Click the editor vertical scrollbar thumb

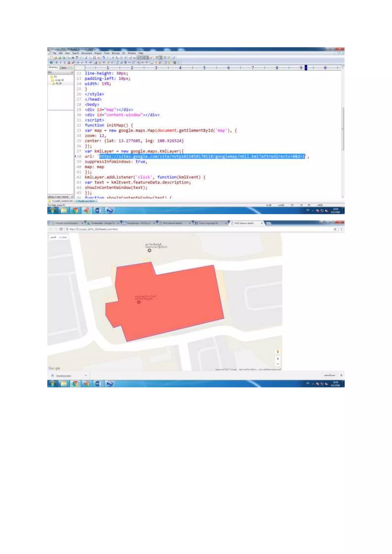coord(342,129)
